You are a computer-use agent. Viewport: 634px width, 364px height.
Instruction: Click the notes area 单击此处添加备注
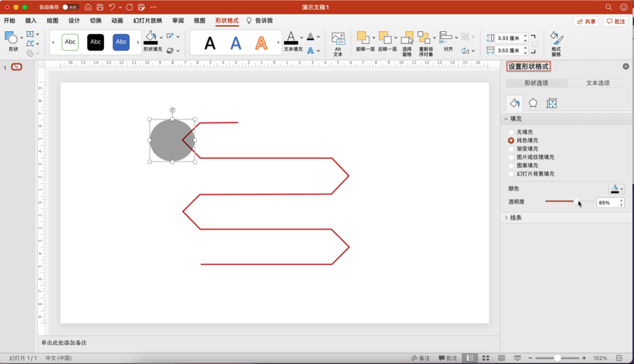[65, 342]
